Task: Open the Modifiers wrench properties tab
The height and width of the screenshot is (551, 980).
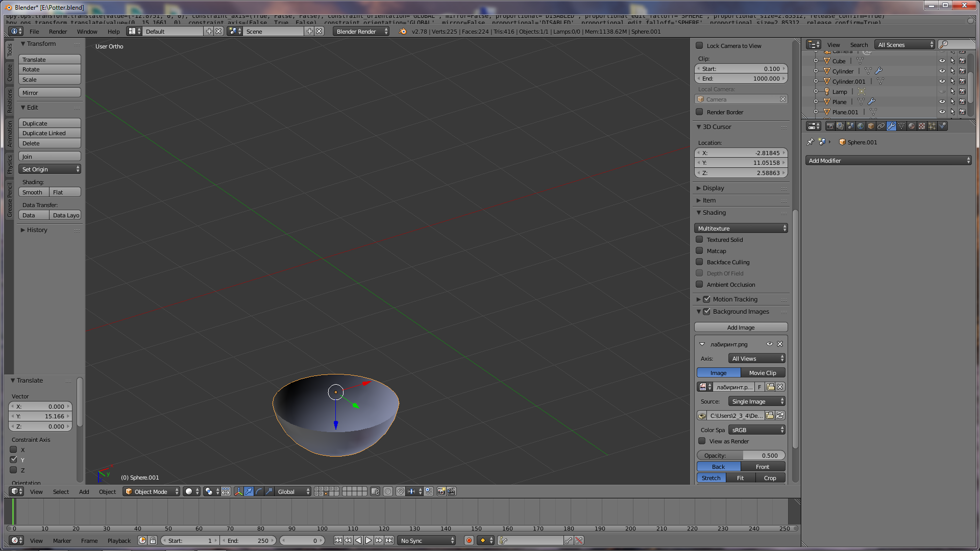Action: click(891, 126)
